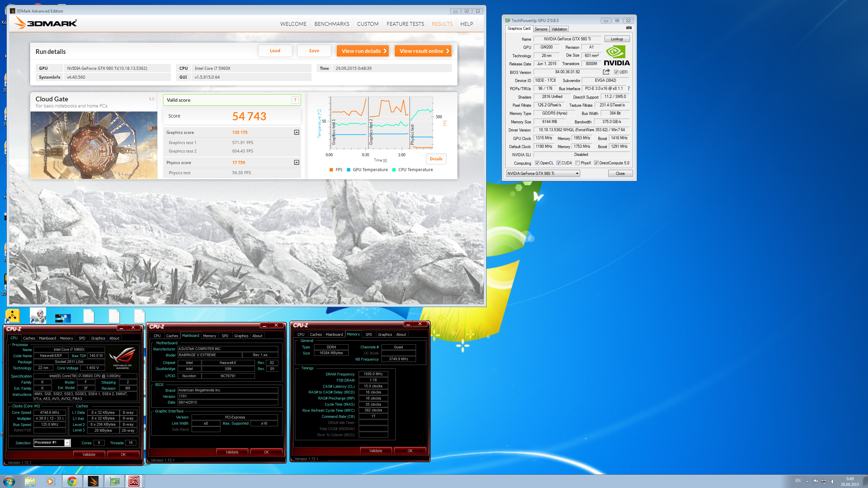Click Validate in the CPU-Z Memory window
The image size is (868, 488).
pyautogui.click(x=376, y=451)
